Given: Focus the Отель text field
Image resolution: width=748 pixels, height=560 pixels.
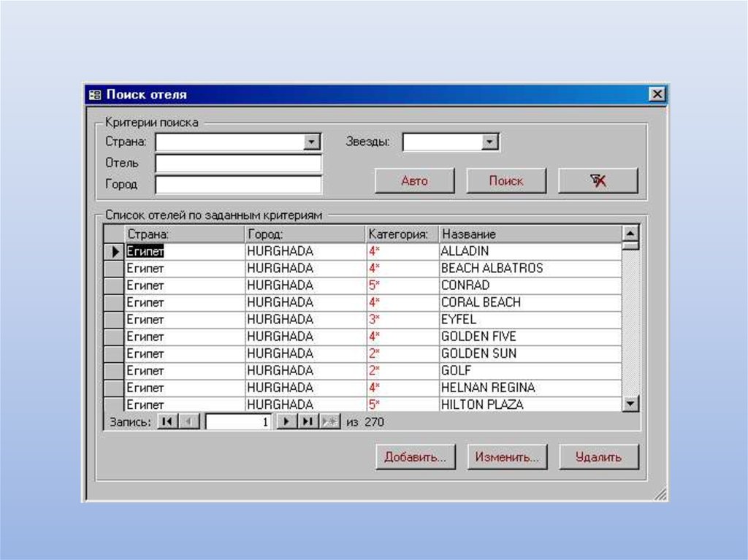Looking at the screenshot, I should pos(238,164).
